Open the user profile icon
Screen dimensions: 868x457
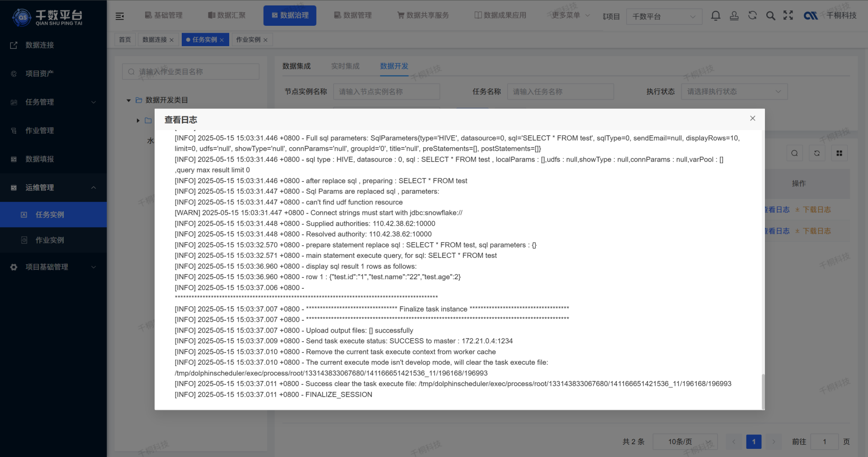(734, 15)
